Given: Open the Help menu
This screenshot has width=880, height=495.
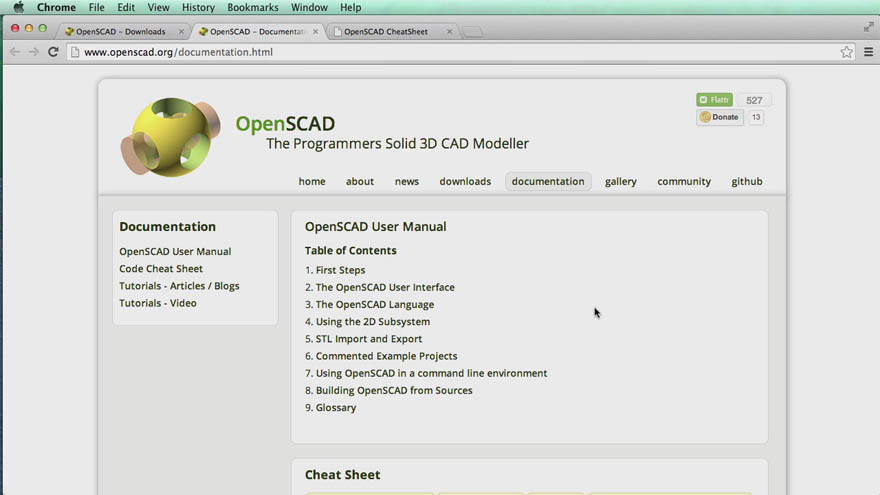Looking at the screenshot, I should pos(351,7).
